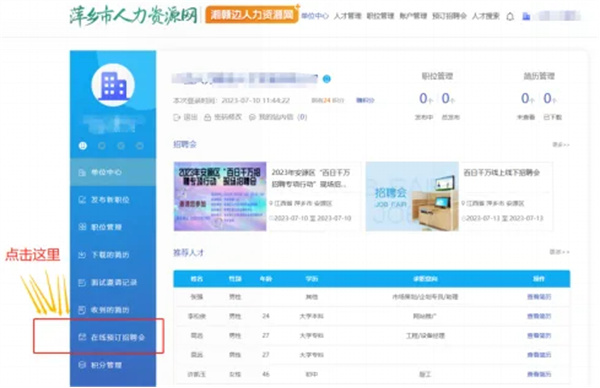Expand more items in 招聘会 section
The width and height of the screenshot is (600, 388).
tap(561, 145)
